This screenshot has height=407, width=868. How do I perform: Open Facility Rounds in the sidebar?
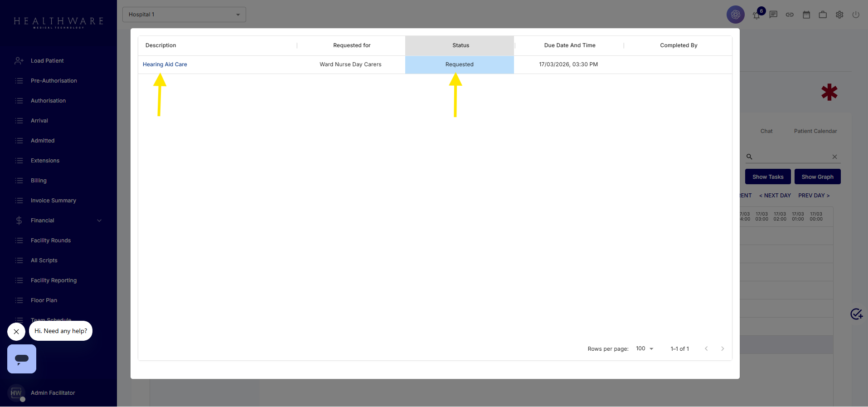pyautogui.click(x=51, y=240)
